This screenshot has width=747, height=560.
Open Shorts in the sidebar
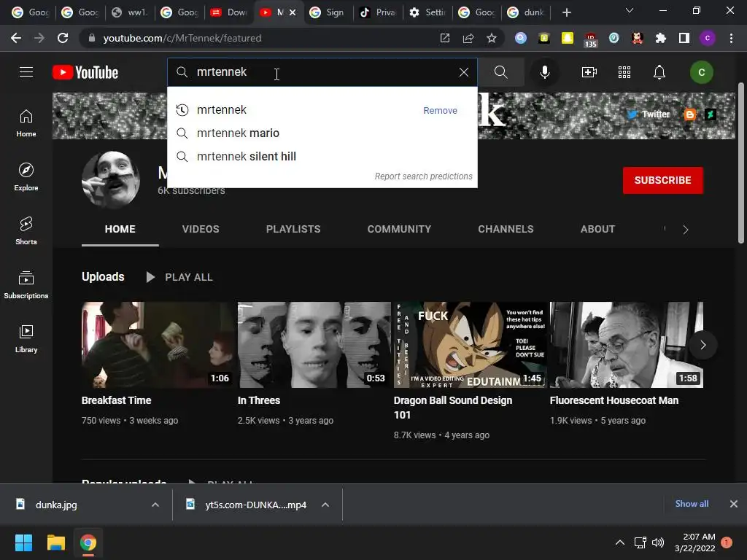tap(26, 231)
